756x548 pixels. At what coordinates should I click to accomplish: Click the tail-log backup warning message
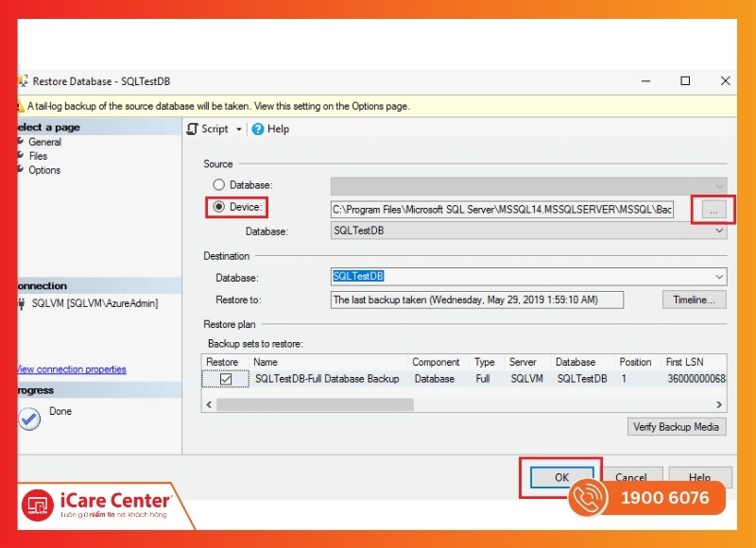point(218,106)
